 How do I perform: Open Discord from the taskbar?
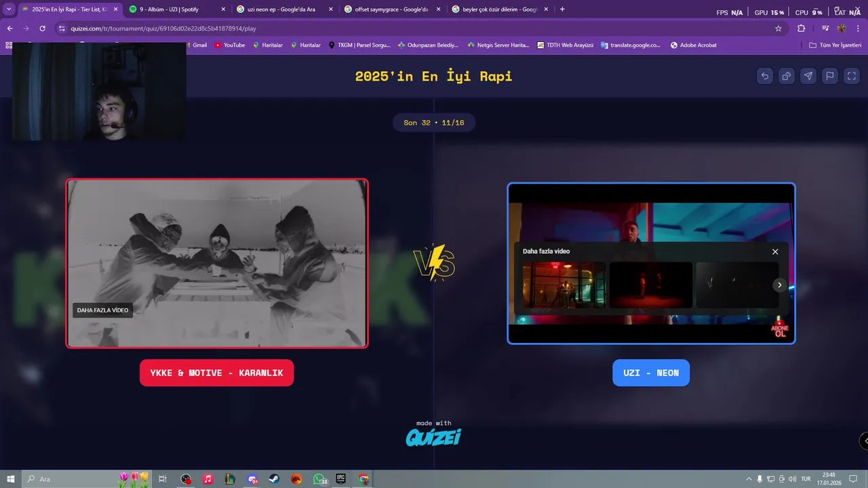(252, 479)
